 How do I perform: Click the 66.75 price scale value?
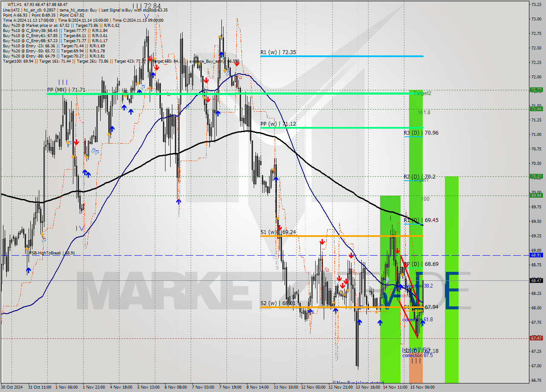click(x=536, y=380)
